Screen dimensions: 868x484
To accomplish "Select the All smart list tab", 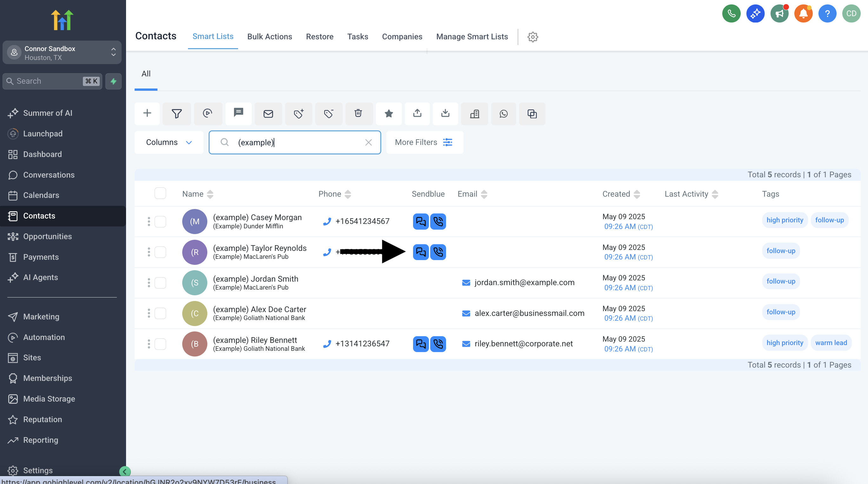I will coord(146,74).
